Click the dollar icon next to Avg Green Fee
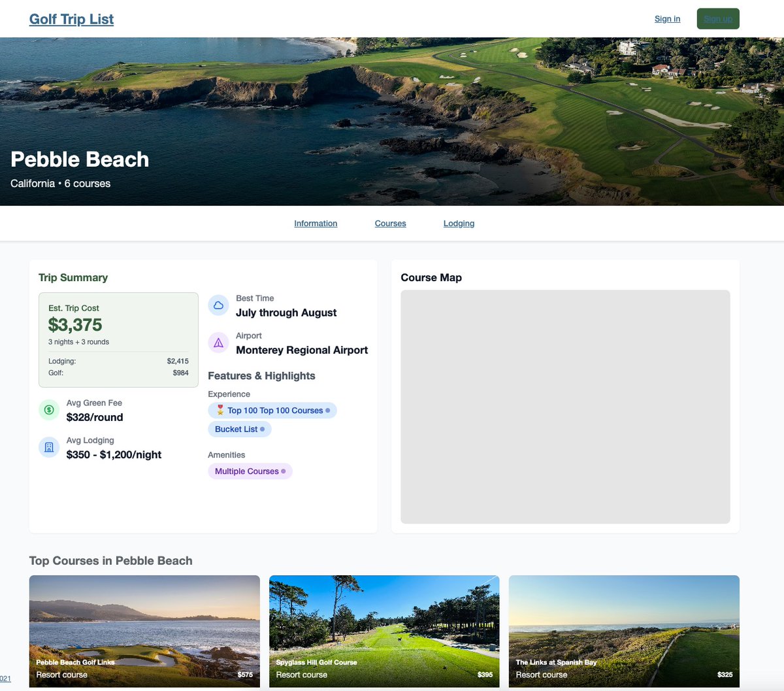 point(49,410)
